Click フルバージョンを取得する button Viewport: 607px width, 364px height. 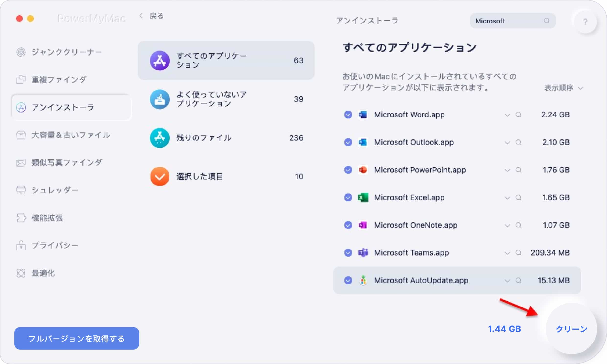click(x=77, y=338)
